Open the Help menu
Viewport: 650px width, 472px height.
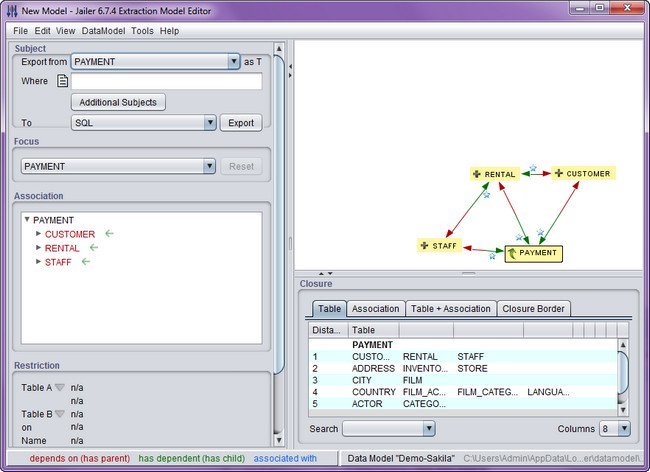[x=170, y=31]
